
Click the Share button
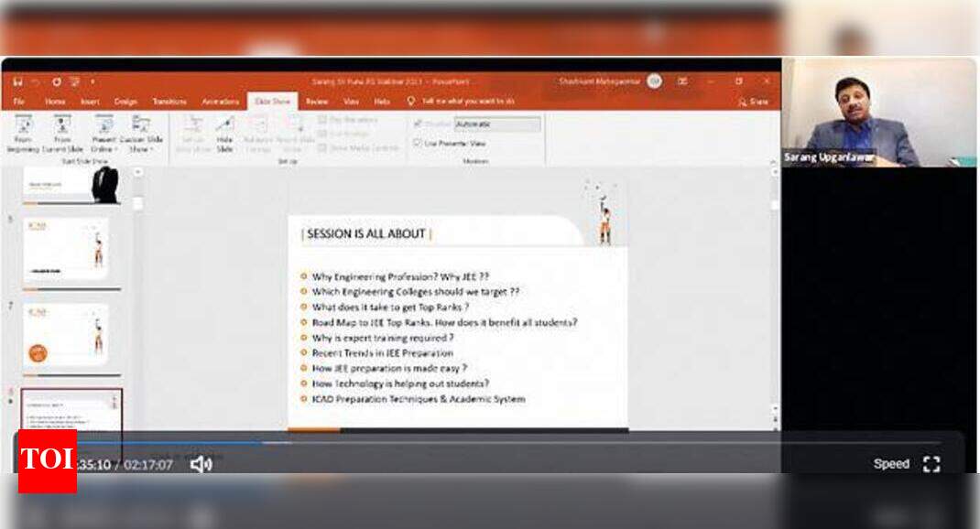pyautogui.click(x=753, y=102)
